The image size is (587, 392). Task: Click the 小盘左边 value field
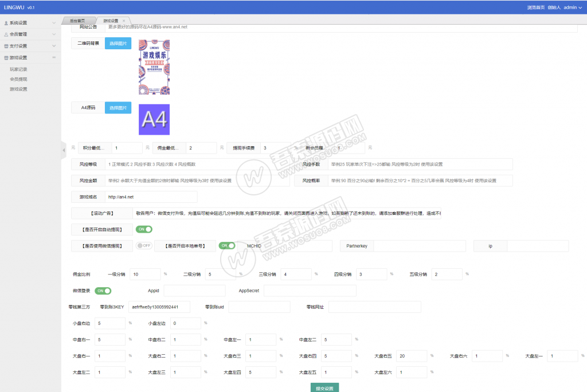click(x=186, y=323)
